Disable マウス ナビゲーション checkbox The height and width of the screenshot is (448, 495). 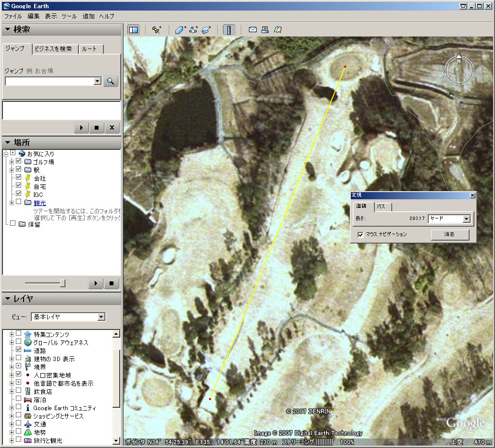360,234
